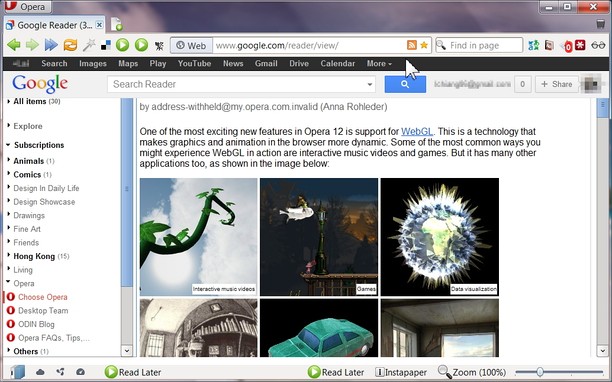Click the Opera logo beside Choose Opera
Image resolution: width=612 pixels, height=382 pixels.
11,297
